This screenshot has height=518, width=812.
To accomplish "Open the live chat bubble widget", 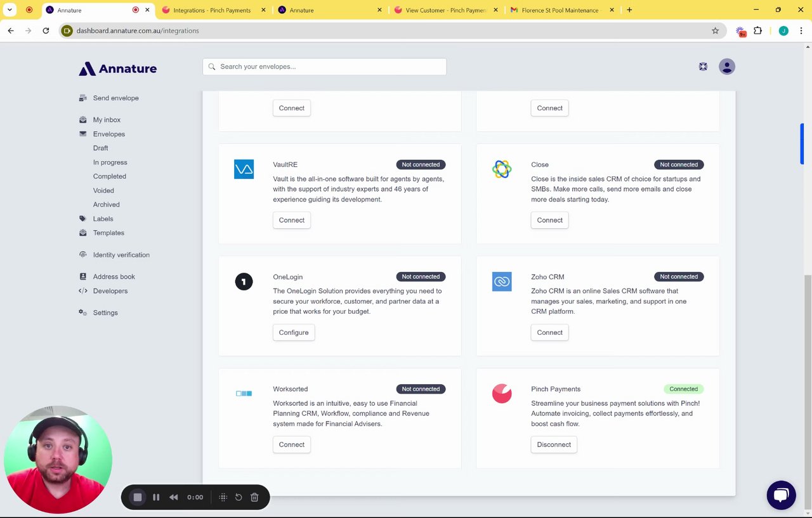I will click(781, 495).
